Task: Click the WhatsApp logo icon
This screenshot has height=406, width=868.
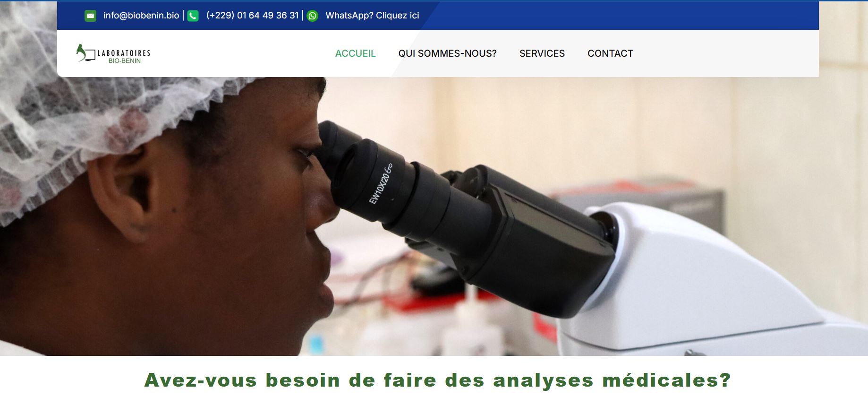Action: [312, 16]
